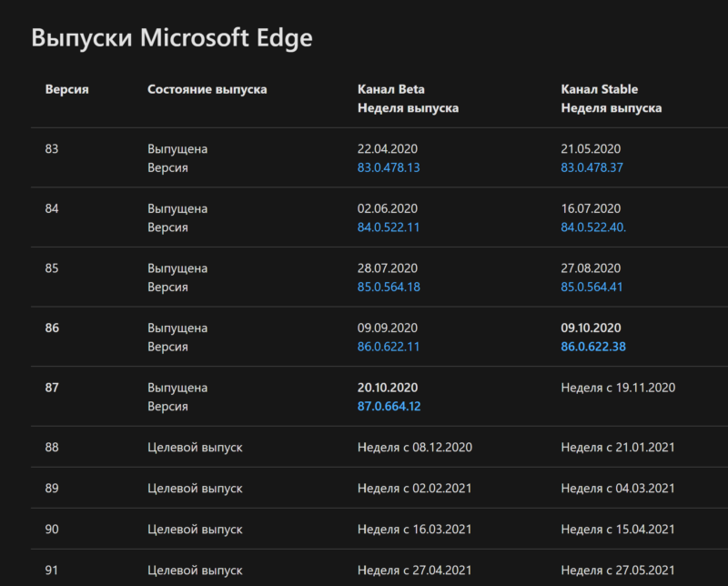728x586 pixels.
Task: Select "Целевой выпуск" in the version 89 row
Action: [x=195, y=489]
